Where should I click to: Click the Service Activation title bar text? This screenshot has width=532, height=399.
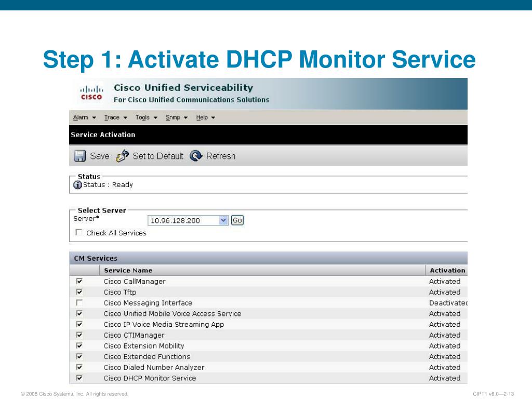point(103,135)
